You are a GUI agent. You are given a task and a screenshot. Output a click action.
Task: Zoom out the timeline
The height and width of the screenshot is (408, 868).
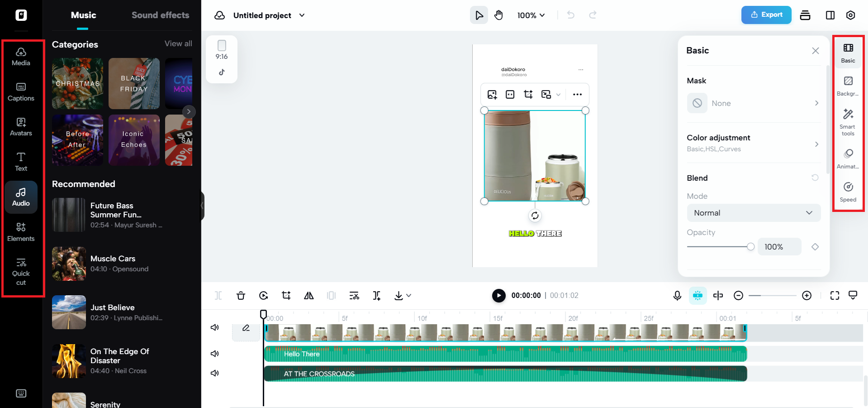(738, 296)
